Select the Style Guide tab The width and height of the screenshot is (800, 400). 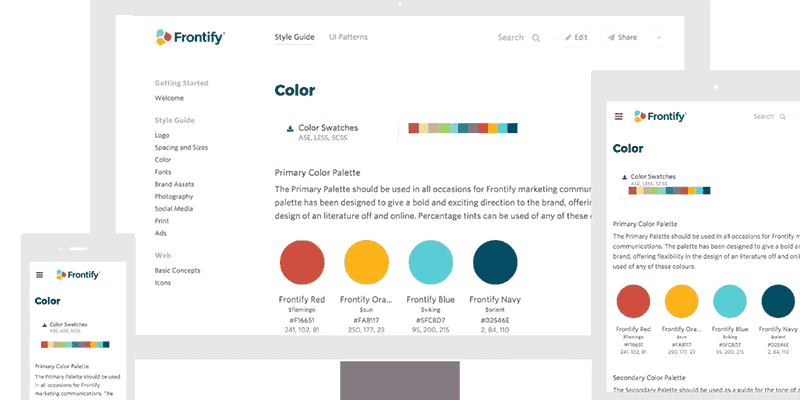point(294,37)
